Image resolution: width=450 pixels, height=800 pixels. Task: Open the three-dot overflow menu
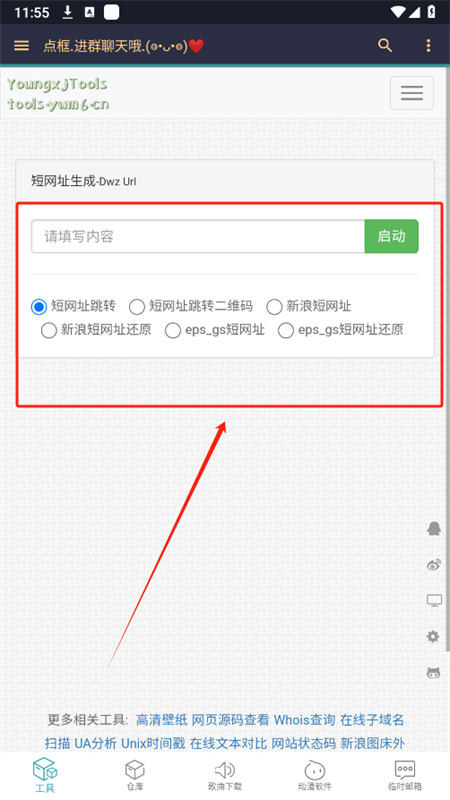pos(428,45)
